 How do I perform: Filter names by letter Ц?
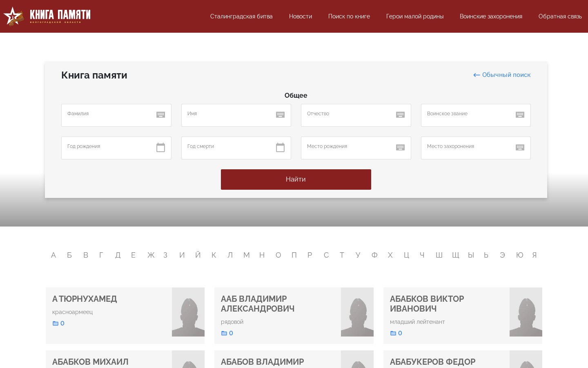406,255
